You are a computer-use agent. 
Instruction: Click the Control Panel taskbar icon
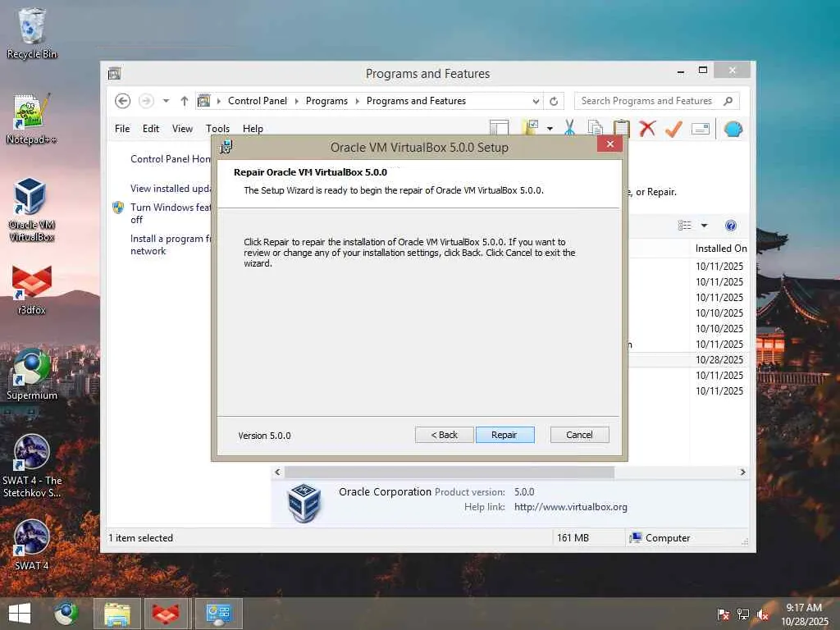coord(218,614)
